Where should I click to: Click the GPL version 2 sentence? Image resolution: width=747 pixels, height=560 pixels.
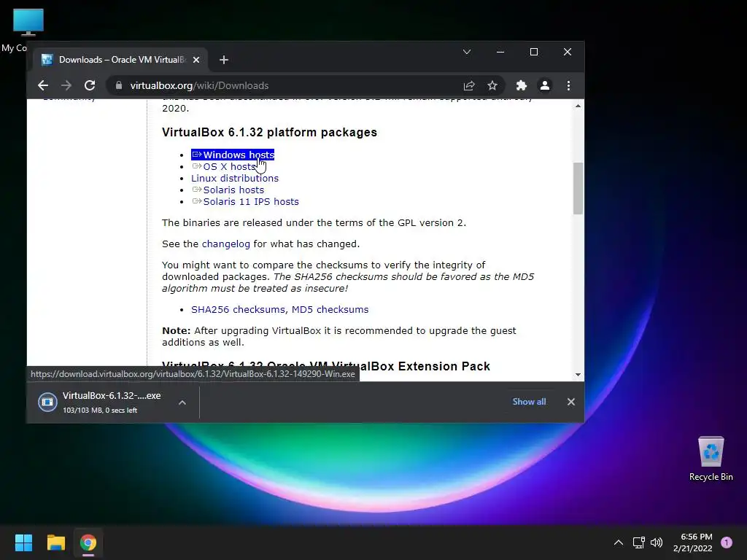pyautogui.click(x=314, y=223)
